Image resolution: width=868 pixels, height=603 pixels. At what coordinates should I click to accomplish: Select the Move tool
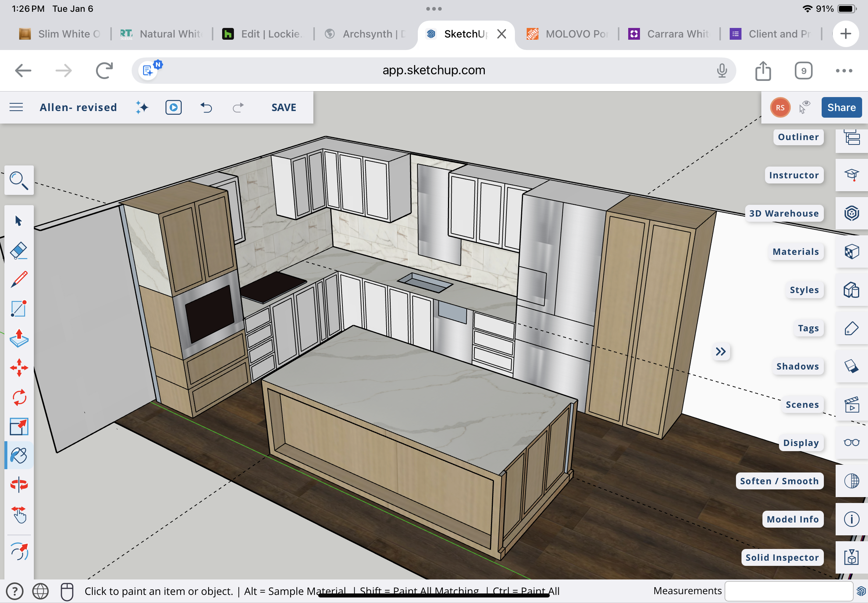point(18,368)
